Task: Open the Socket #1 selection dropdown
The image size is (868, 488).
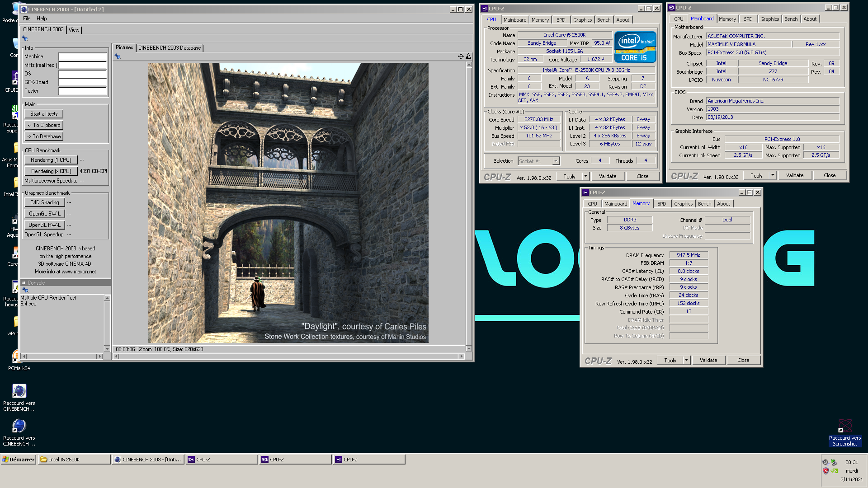Action: pos(556,161)
